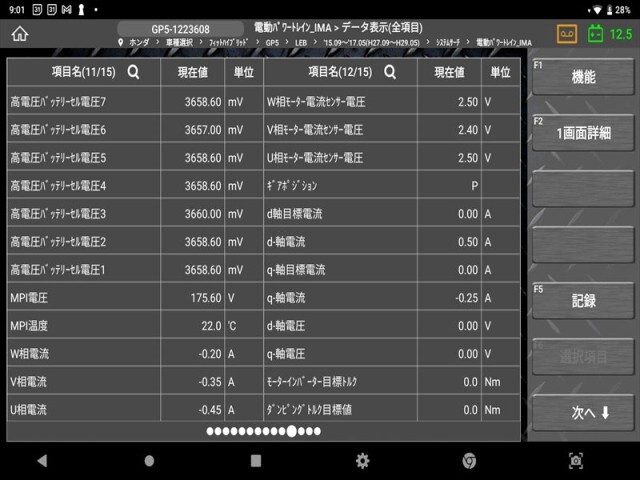This screenshot has width=640, height=480.
Task: Select row 高電圧バッテリーセル電圧3
Action: [136, 214]
